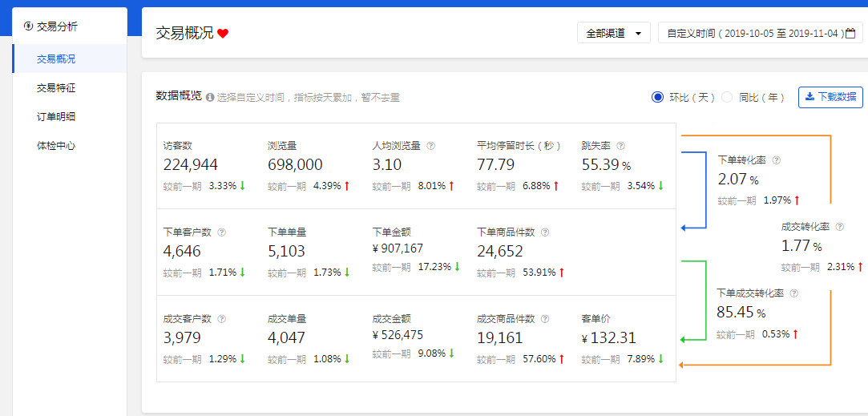Click help icon beside 跳失率
The width and height of the screenshot is (868, 416).
point(620,146)
